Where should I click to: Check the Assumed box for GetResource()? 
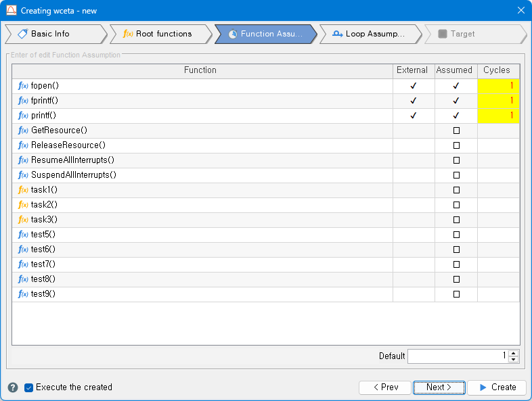[x=456, y=131]
